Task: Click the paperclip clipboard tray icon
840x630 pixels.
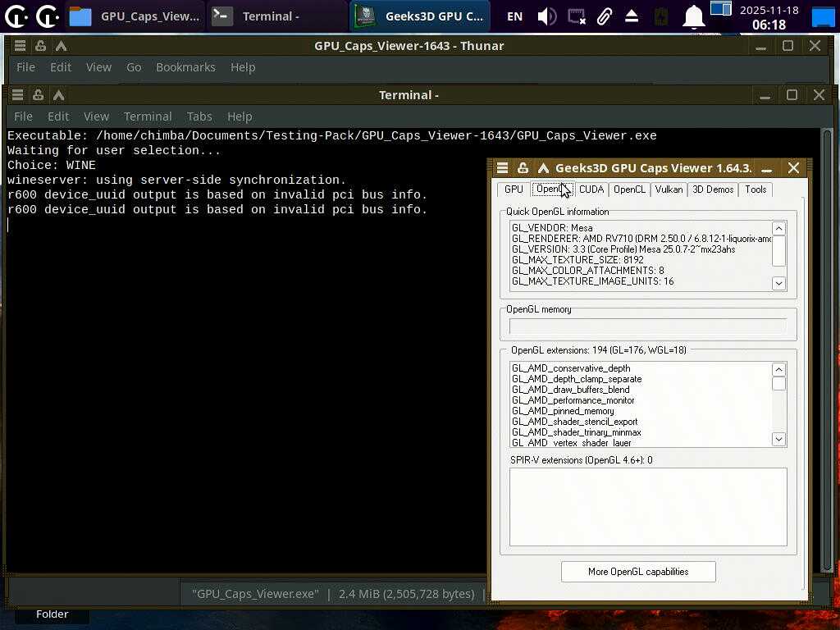Action: [x=605, y=16]
